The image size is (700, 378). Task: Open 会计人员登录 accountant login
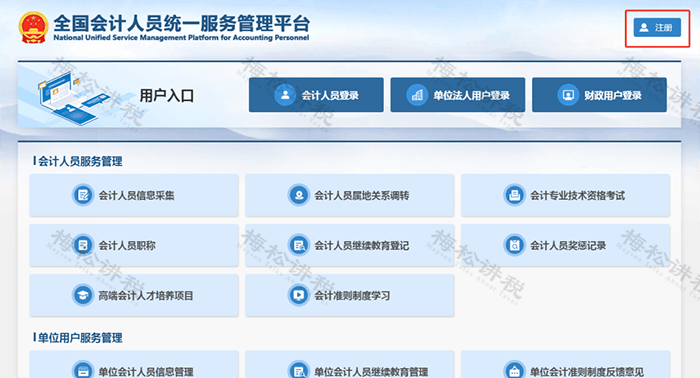coord(316,95)
